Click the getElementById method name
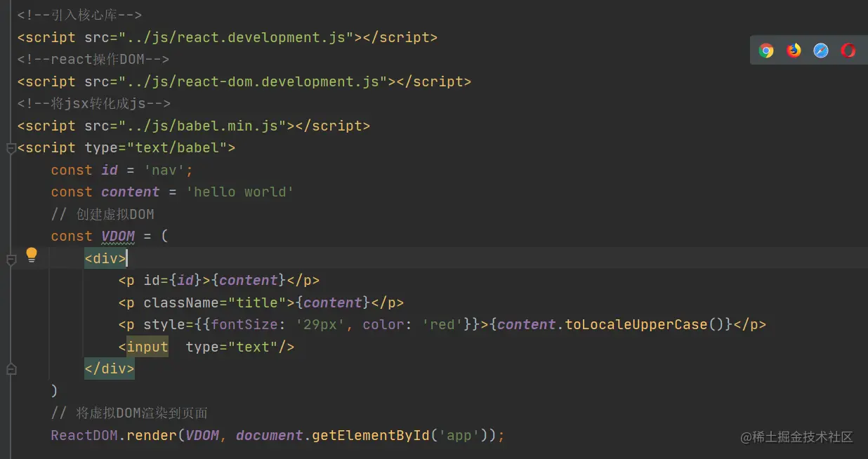868x459 pixels. pyautogui.click(x=371, y=435)
